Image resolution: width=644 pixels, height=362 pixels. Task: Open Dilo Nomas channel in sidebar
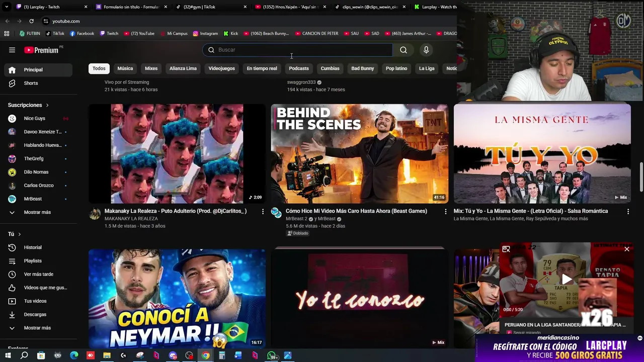pos(38,172)
